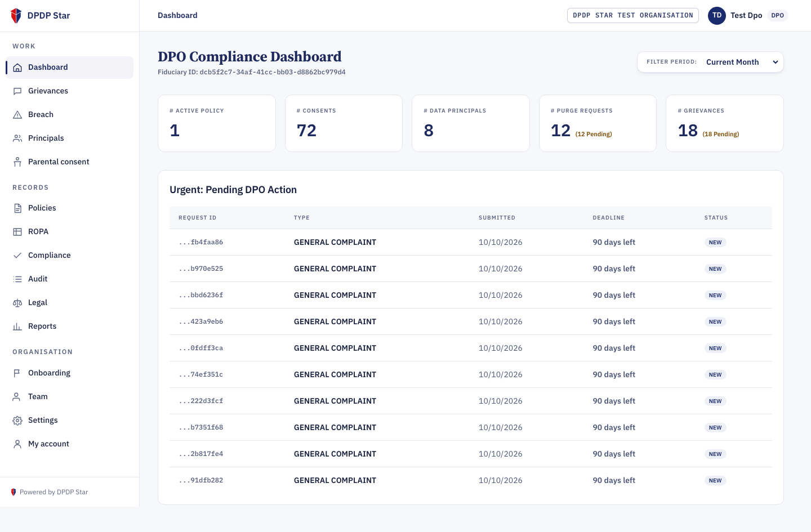
Task: Navigate to Reports
Action: [70, 326]
